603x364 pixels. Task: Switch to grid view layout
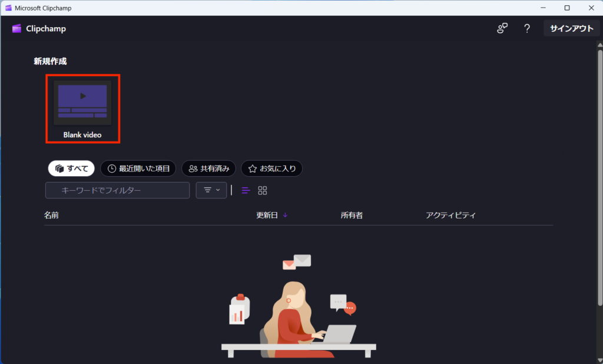(x=263, y=190)
